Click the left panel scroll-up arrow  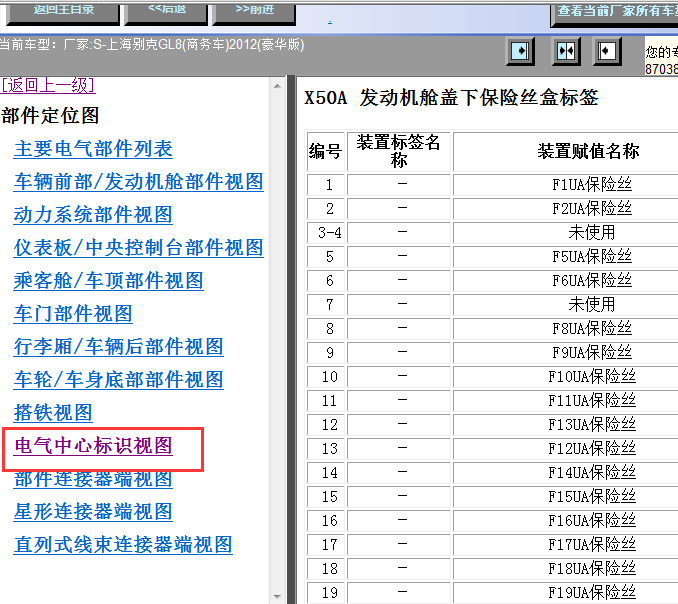tap(278, 86)
